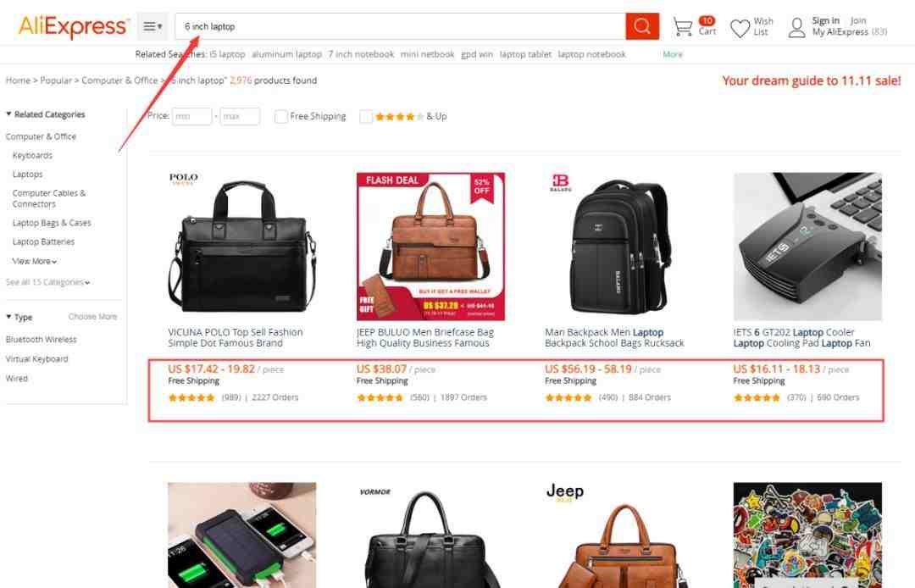Click the user account profile icon
This screenshot has width=915, height=588.
coord(796,27)
